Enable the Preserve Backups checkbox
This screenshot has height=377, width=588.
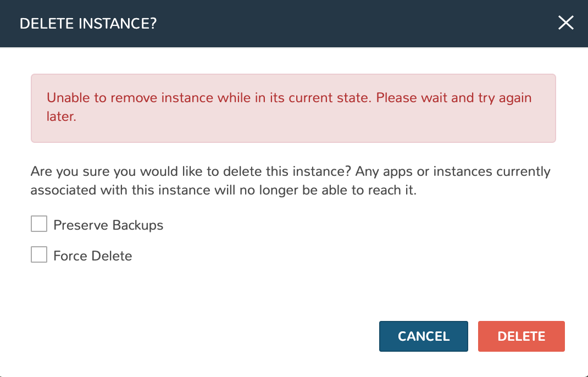[x=39, y=224]
